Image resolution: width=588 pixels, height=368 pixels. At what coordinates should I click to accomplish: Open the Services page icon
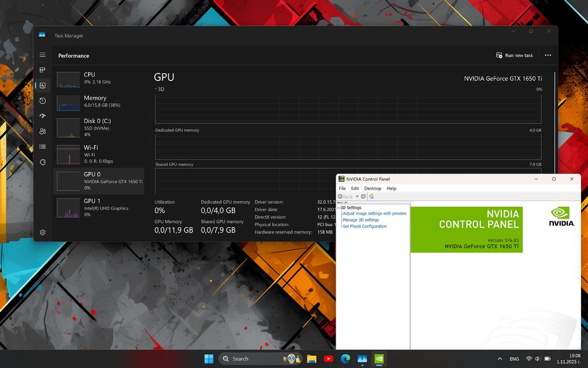(x=43, y=163)
